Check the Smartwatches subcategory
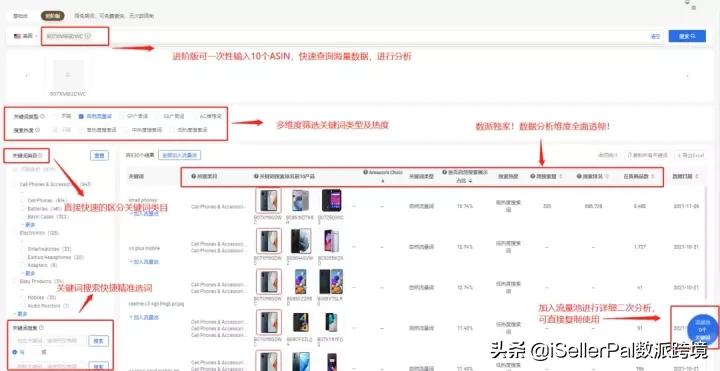This screenshot has width=720, height=371. point(23,249)
